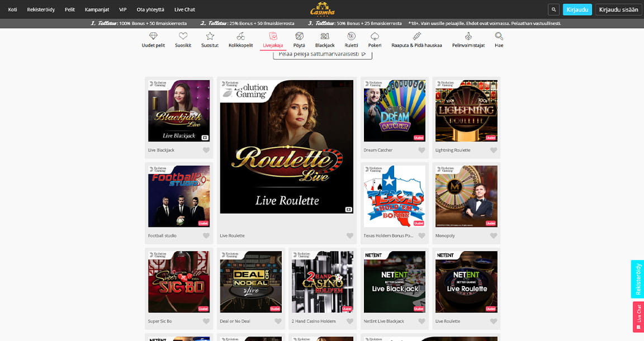Screen dimensions: 644x341
Task: Open the Ota yhteyttä menu item
Action: (x=150, y=10)
